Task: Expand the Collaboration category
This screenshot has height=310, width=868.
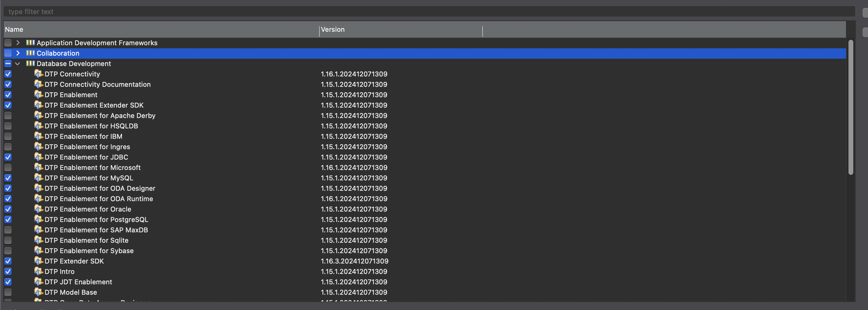Action: click(18, 53)
